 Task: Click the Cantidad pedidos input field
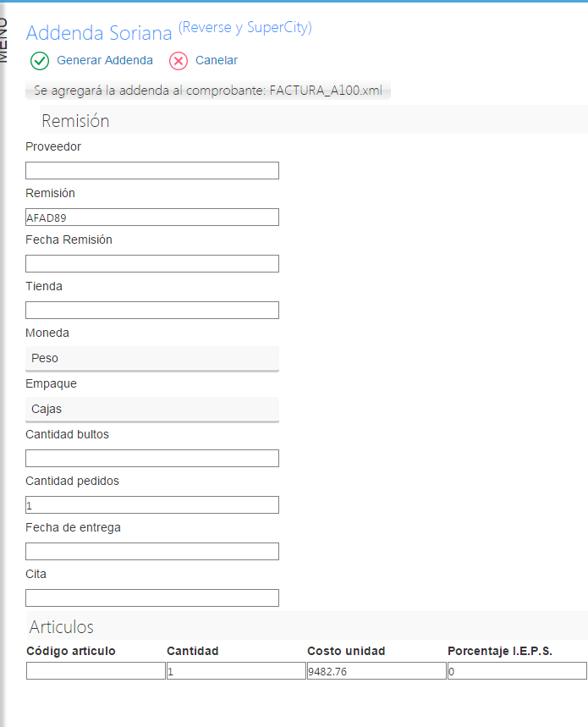tap(152, 505)
